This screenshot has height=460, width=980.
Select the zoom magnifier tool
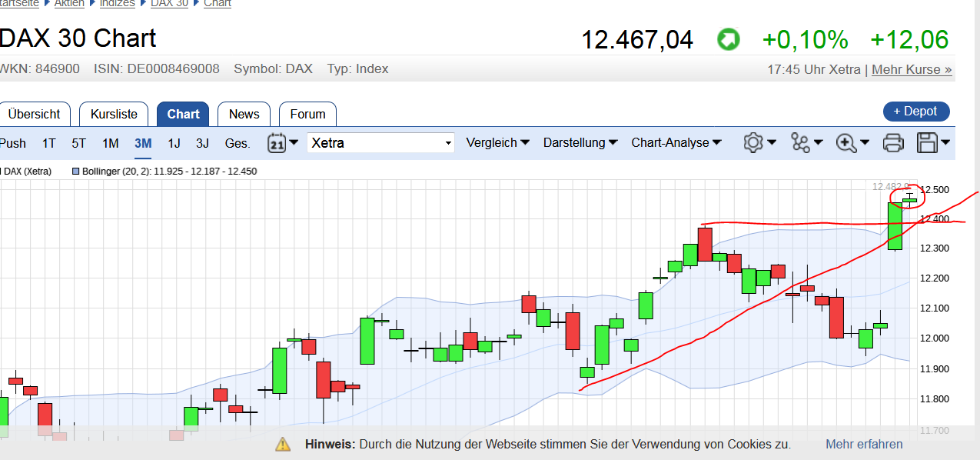pos(846,143)
